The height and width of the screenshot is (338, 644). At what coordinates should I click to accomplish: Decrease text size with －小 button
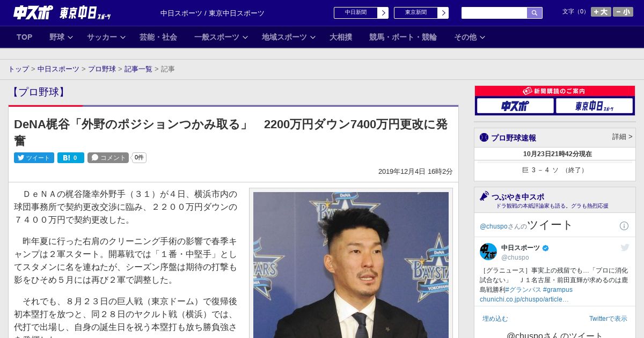pyautogui.click(x=623, y=12)
